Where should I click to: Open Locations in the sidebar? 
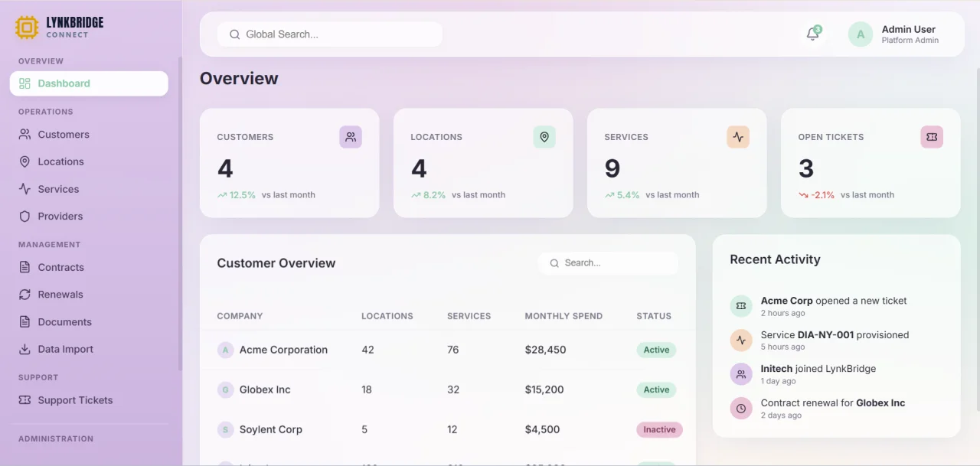(x=89, y=161)
